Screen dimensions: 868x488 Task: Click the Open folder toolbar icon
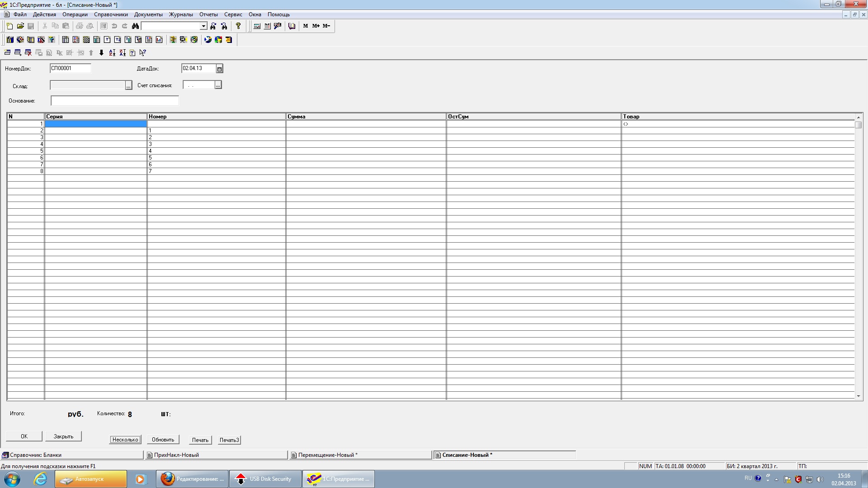tap(20, 26)
